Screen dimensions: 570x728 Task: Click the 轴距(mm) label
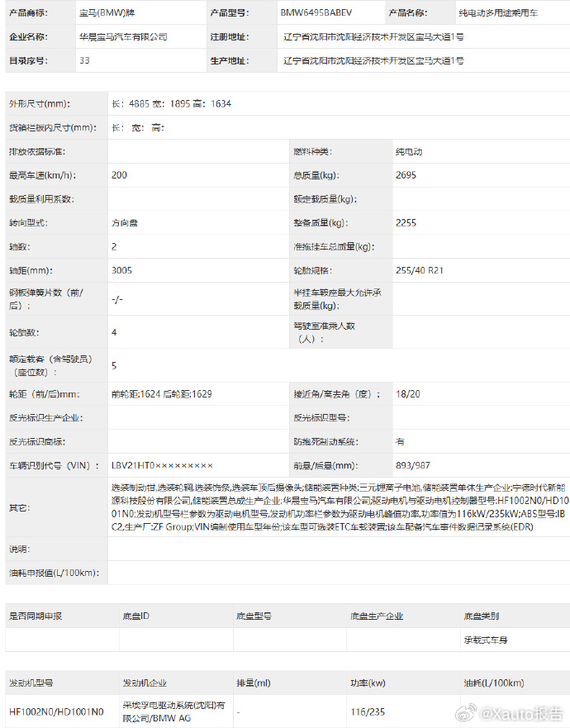31,270
